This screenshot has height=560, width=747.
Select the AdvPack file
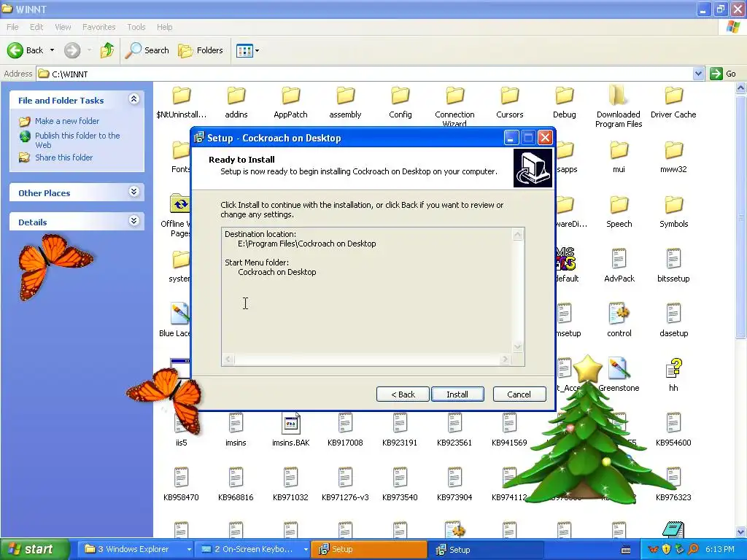click(619, 265)
